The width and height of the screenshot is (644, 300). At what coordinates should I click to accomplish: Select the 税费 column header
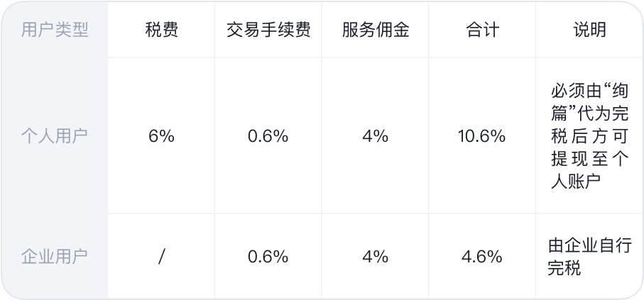(161, 30)
